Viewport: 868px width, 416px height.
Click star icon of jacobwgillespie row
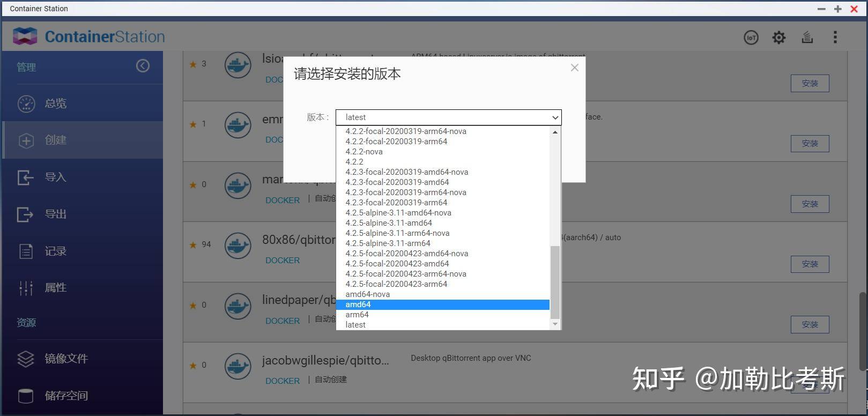pos(193,366)
